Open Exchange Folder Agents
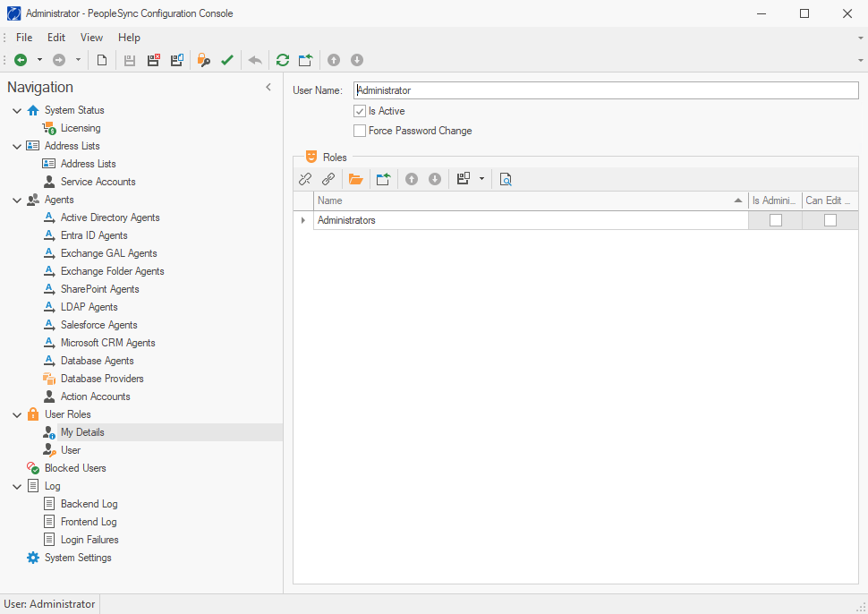The width and height of the screenshot is (868, 614). (x=113, y=271)
